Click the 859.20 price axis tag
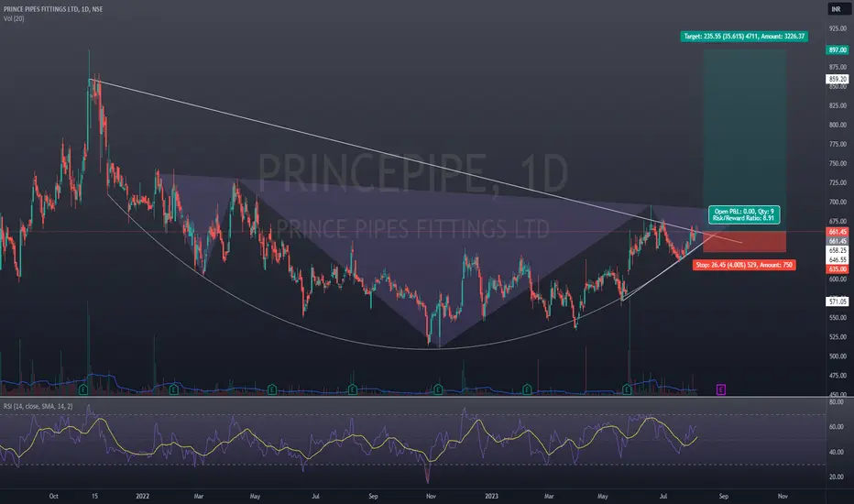The height and width of the screenshot is (504, 854). [x=838, y=79]
